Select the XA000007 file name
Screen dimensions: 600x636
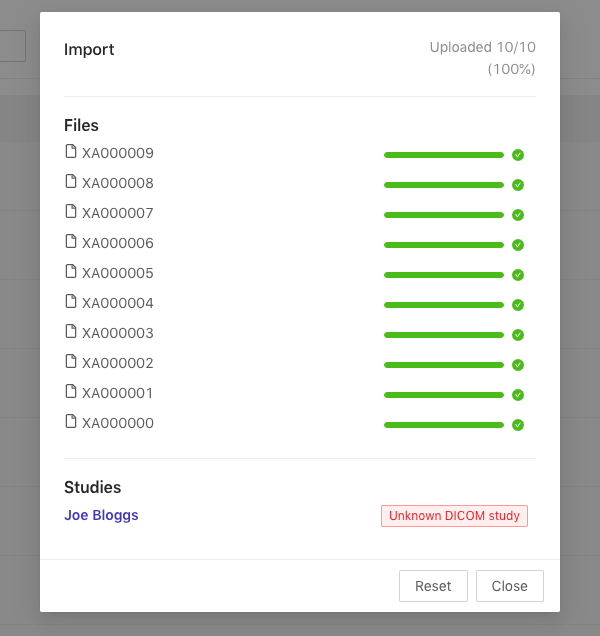coord(118,213)
